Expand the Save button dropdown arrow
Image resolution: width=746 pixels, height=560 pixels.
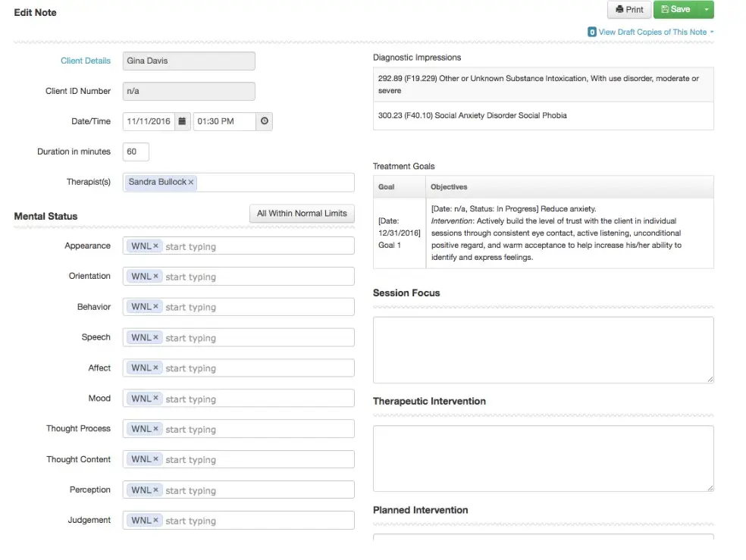(x=705, y=10)
